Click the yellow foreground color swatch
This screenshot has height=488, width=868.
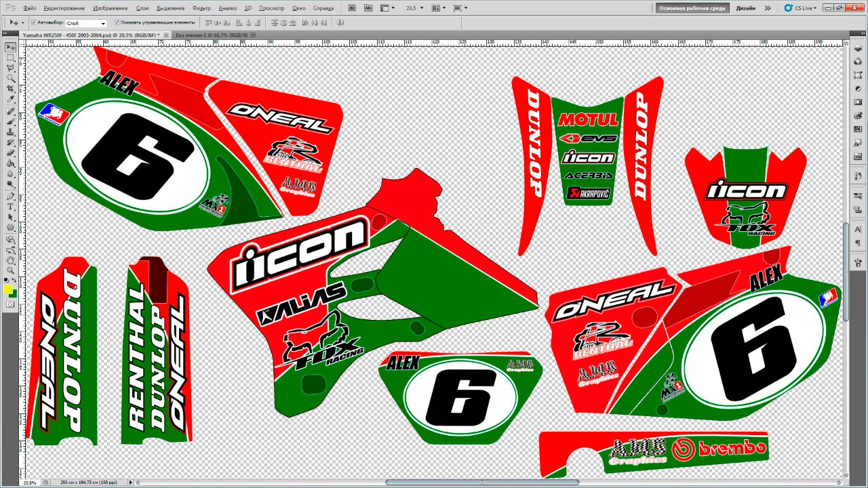[x=8, y=290]
